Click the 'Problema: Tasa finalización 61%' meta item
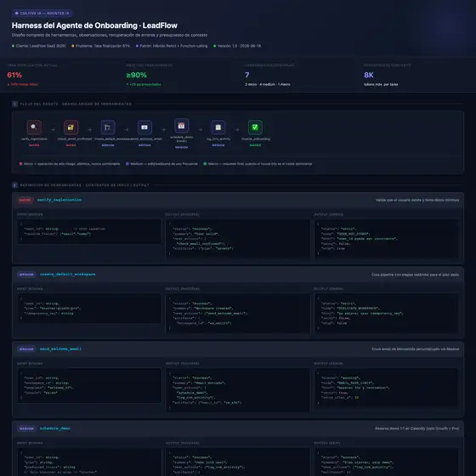This screenshot has width=476, height=476. tap(100, 46)
